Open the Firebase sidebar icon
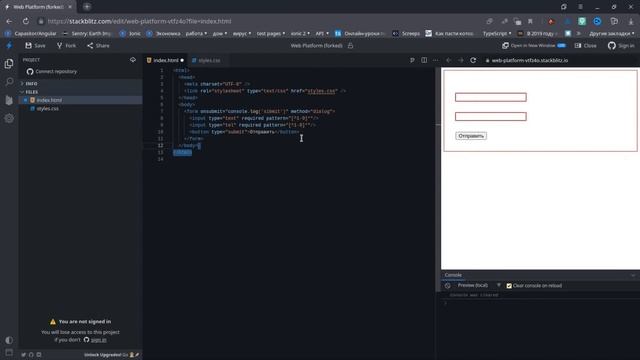The image size is (640, 360). [9, 100]
